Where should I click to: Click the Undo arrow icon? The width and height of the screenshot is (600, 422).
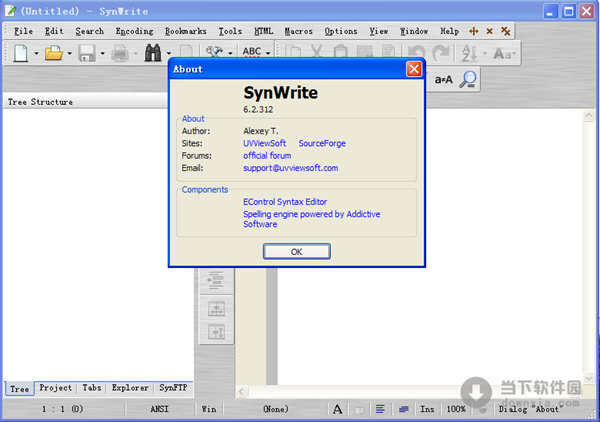pos(417,53)
